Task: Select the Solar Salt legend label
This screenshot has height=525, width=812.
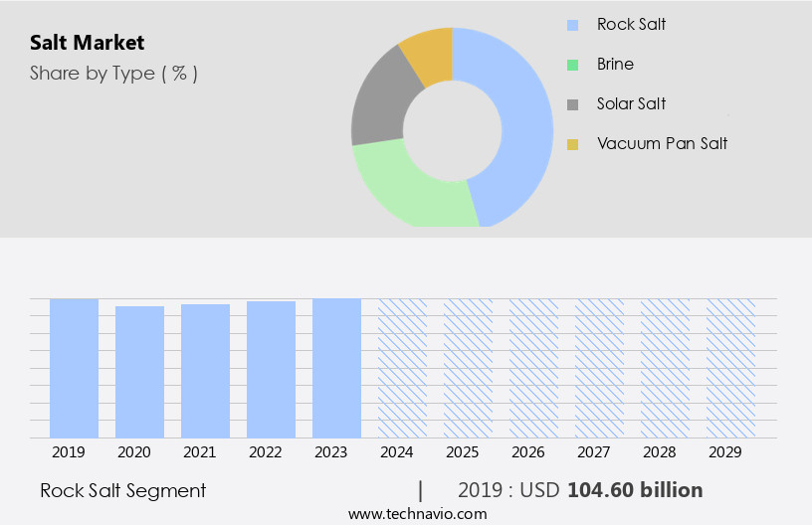Action: (x=631, y=103)
